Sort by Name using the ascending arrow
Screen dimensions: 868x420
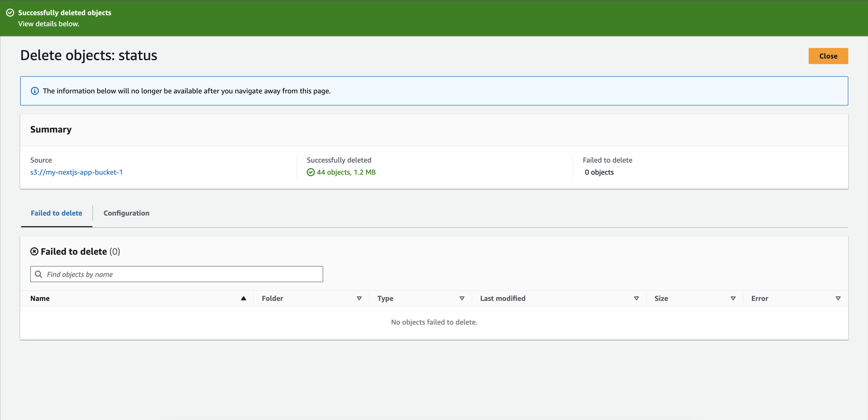pyautogui.click(x=243, y=298)
